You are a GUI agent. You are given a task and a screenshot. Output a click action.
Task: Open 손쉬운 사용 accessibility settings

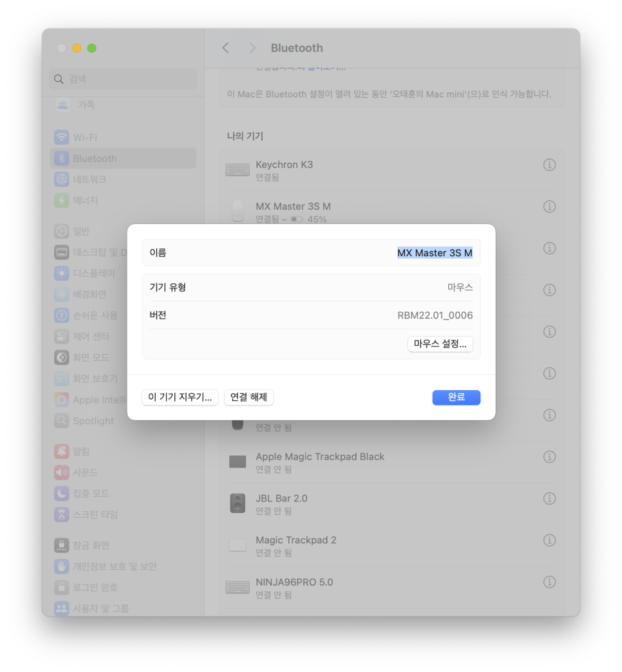coord(88,315)
